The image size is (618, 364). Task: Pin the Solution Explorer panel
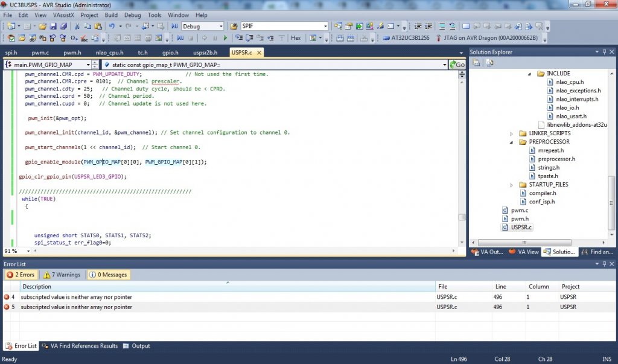click(604, 52)
